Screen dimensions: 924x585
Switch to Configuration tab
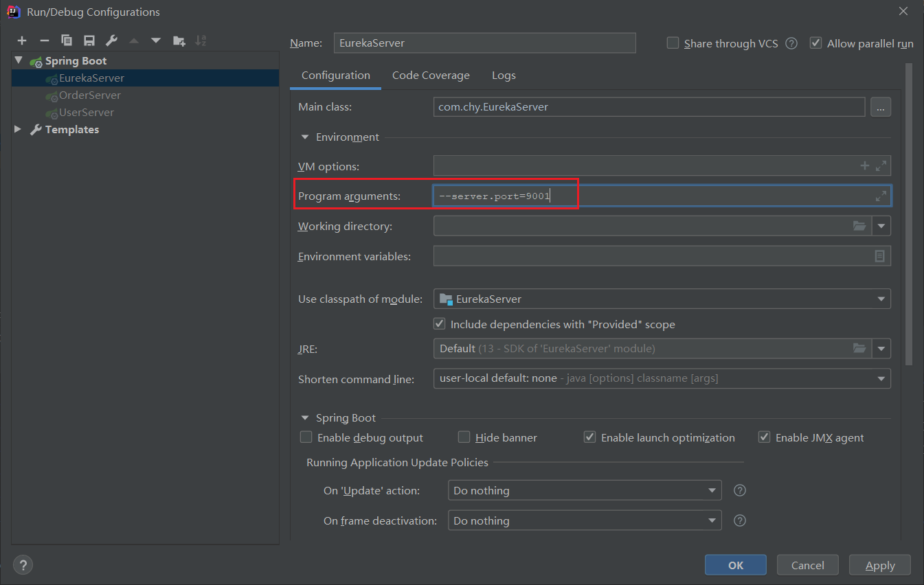[x=336, y=76]
